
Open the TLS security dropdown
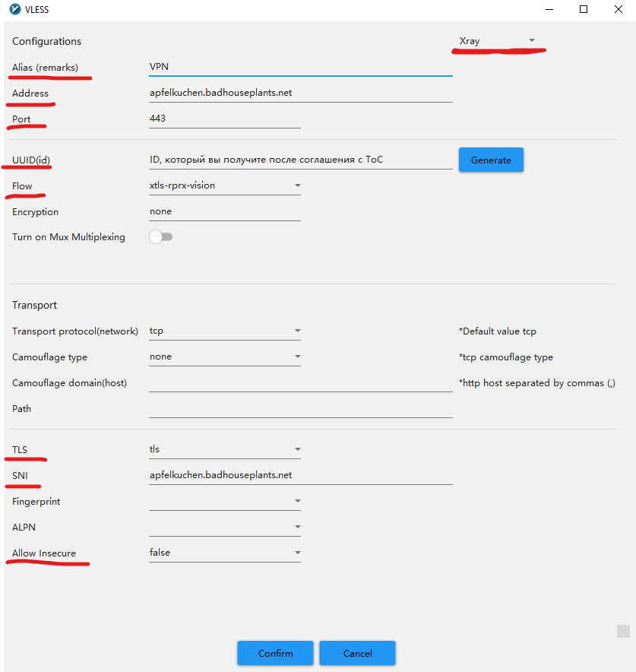225,450
